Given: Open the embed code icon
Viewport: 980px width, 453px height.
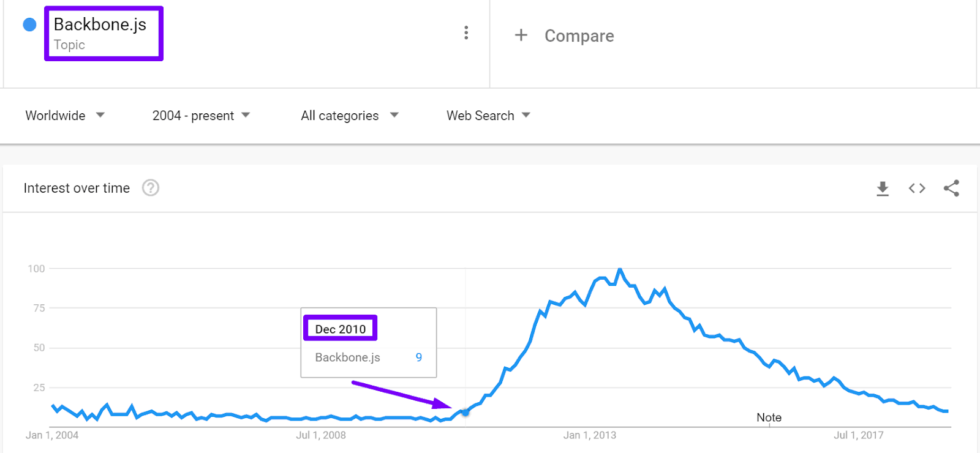Looking at the screenshot, I should (917, 188).
